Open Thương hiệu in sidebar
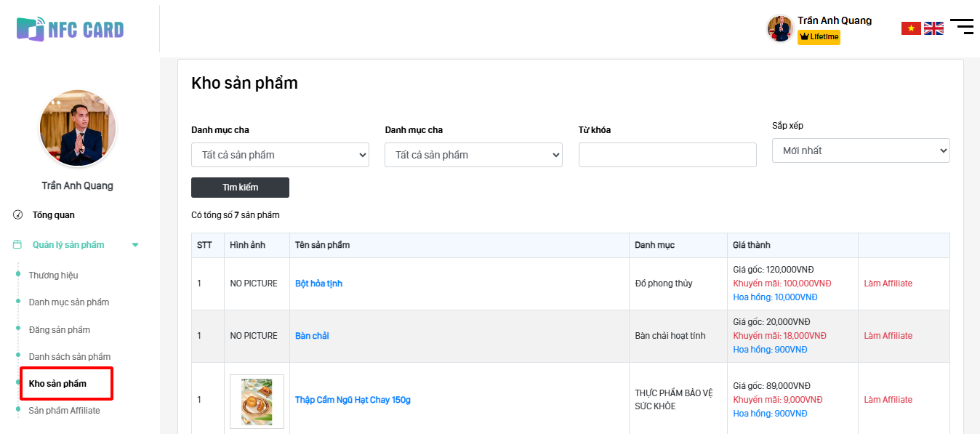980x434 pixels. (x=53, y=276)
